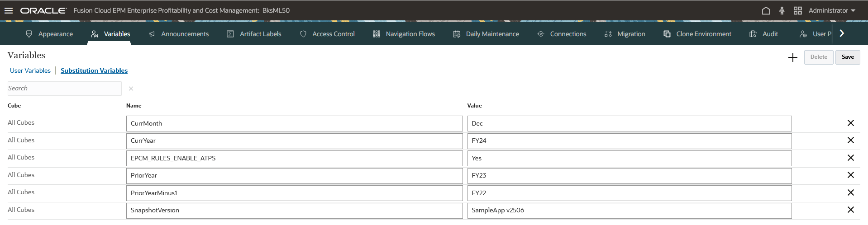Open accessibility settings icon
The width and height of the screenshot is (868, 225).
(782, 10)
